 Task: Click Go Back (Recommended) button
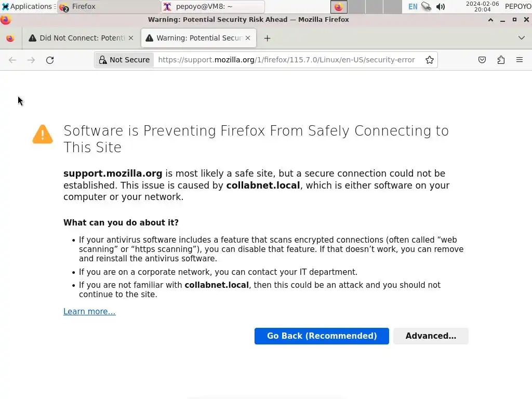(322, 336)
